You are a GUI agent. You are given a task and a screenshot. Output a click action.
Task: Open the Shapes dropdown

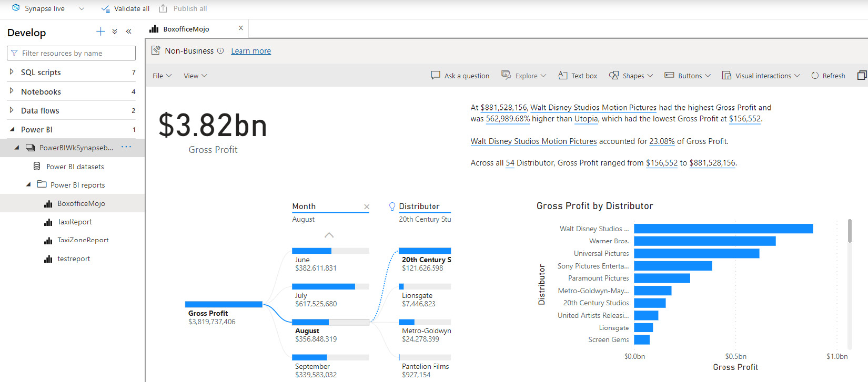coord(631,76)
